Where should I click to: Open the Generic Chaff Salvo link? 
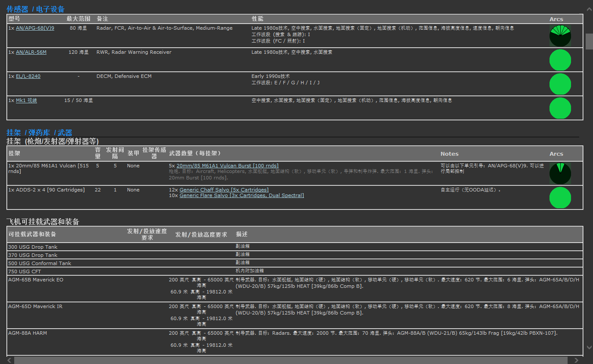[x=224, y=190]
